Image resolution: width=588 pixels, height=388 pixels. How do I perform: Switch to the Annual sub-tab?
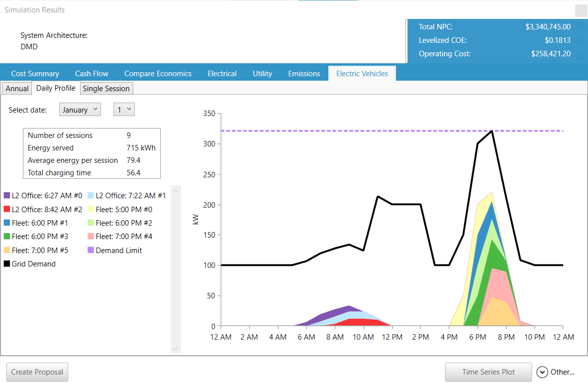pyautogui.click(x=17, y=89)
